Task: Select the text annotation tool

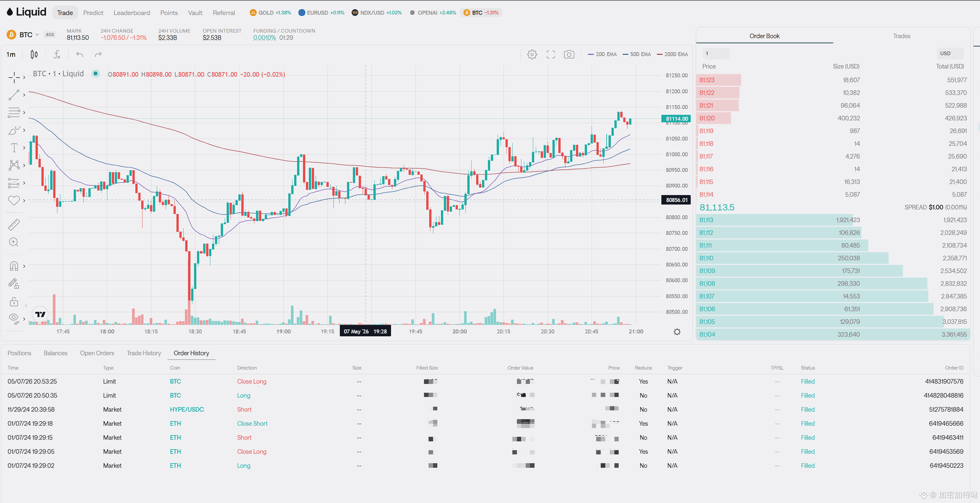Action: tap(14, 148)
